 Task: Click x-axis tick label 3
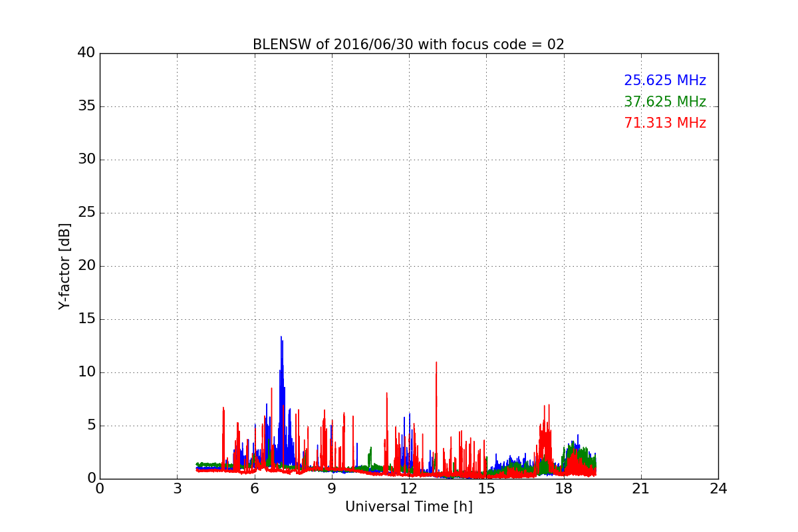coord(177,489)
